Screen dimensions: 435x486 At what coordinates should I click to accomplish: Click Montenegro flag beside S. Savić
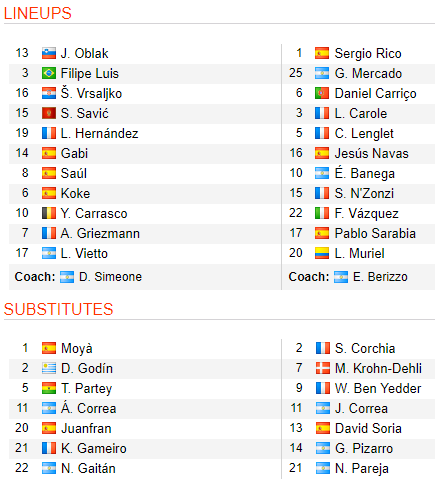click(49, 113)
